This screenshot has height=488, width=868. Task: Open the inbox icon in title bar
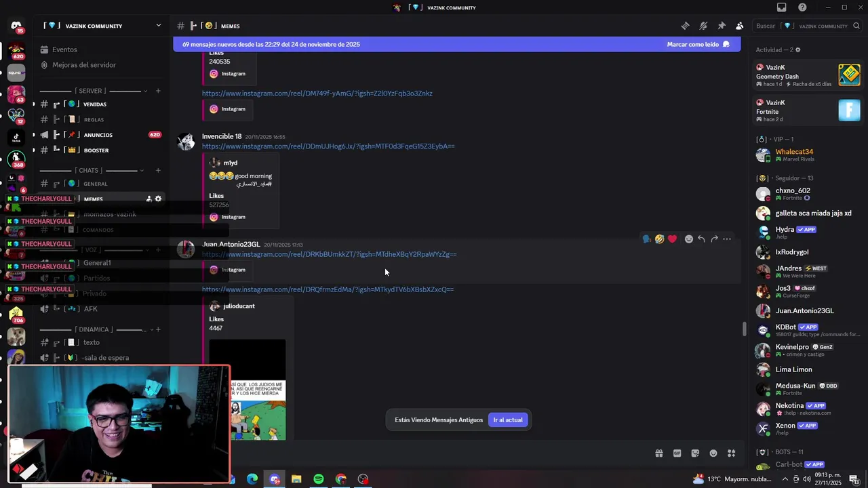click(x=782, y=7)
